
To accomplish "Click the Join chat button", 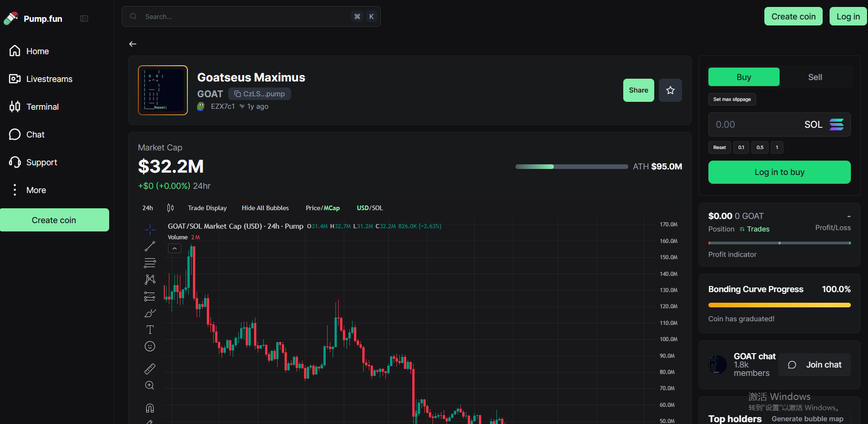I will pos(814,365).
